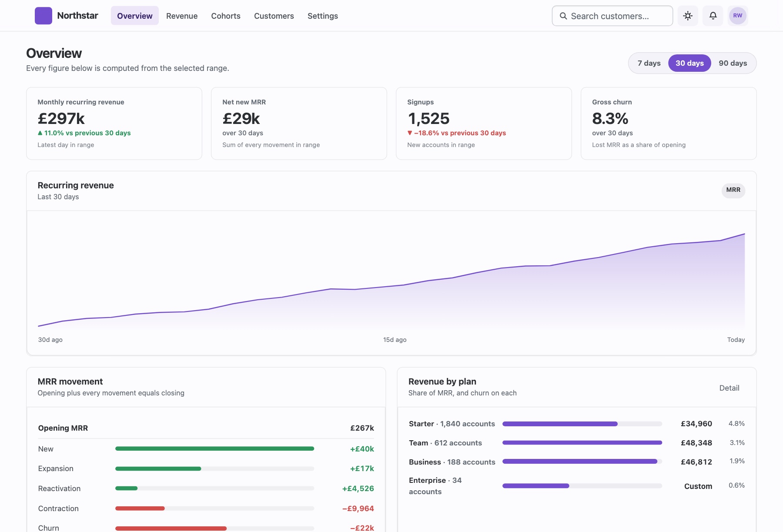This screenshot has height=532, width=783.
Task: Focus the Search customers field
Action: [612, 16]
